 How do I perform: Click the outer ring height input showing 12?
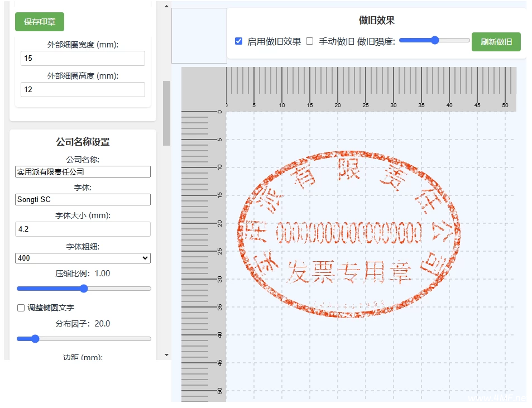(x=83, y=89)
